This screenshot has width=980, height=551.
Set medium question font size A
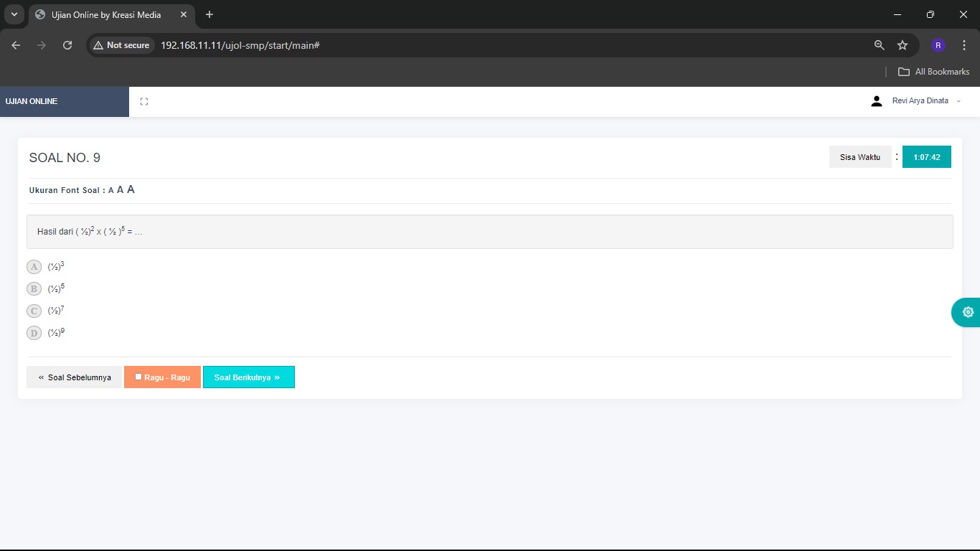[x=121, y=190]
